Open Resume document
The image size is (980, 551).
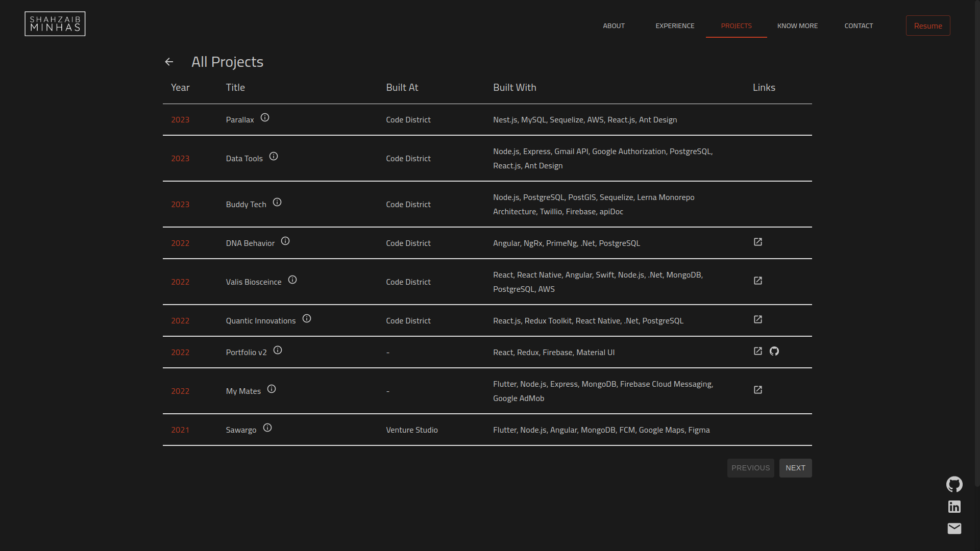click(927, 26)
